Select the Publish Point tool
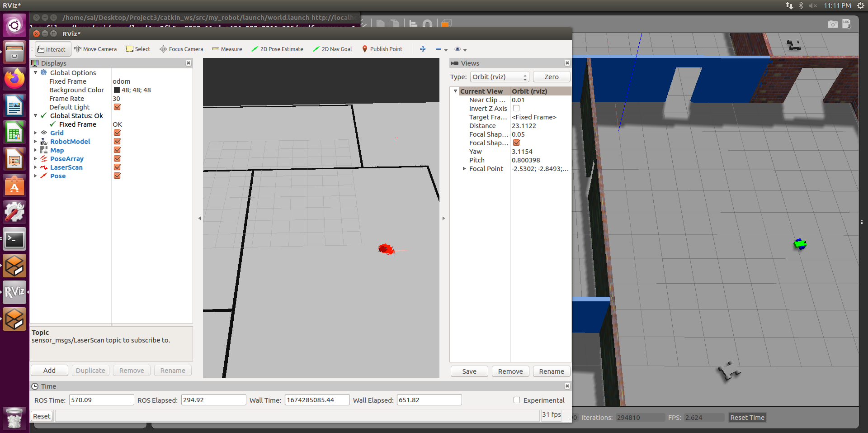The height and width of the screenshot is (433, 868). coord(382,49)
